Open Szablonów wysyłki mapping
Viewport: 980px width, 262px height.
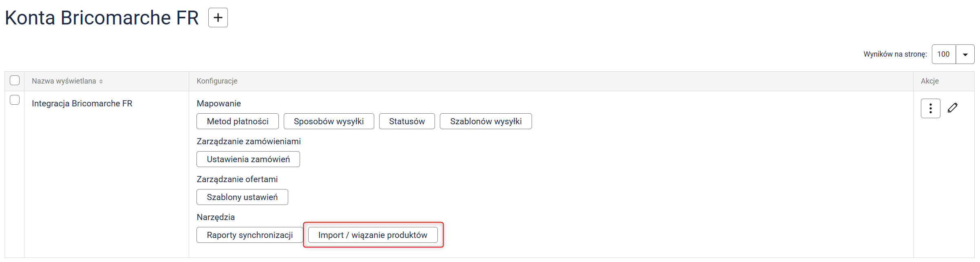[486, 121]
